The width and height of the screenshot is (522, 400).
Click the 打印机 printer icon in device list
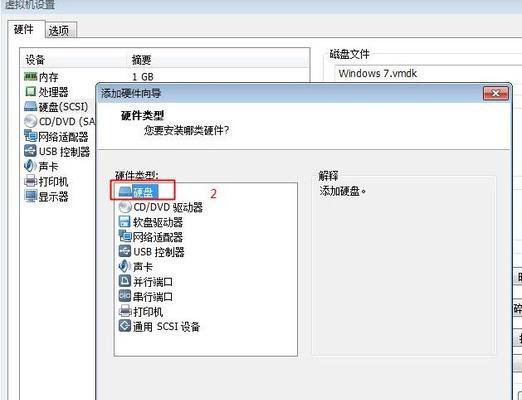click(x=30, y=181)
